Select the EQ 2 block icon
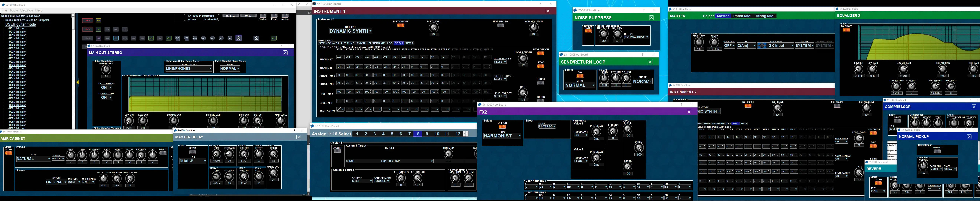 (x=151, y=38)
